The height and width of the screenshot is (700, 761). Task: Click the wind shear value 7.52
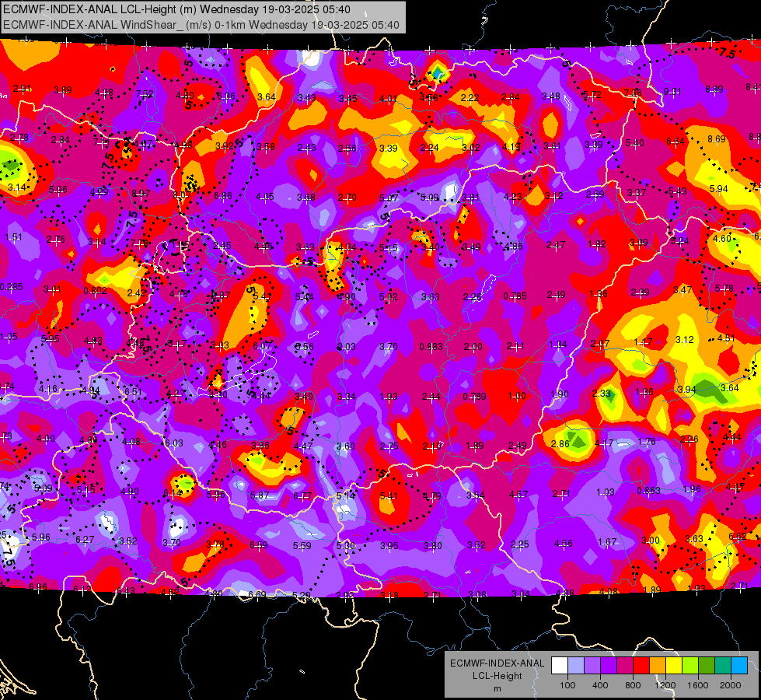[x=145, y=94]
